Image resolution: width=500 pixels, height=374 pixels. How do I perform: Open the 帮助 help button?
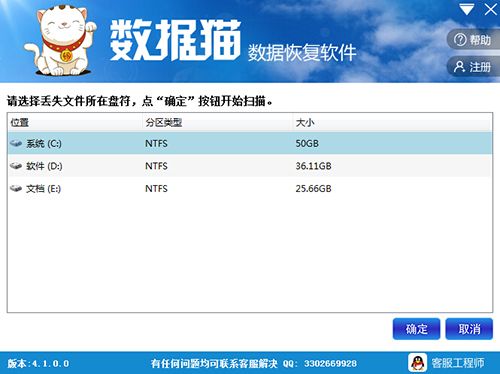tap(473, 40)
